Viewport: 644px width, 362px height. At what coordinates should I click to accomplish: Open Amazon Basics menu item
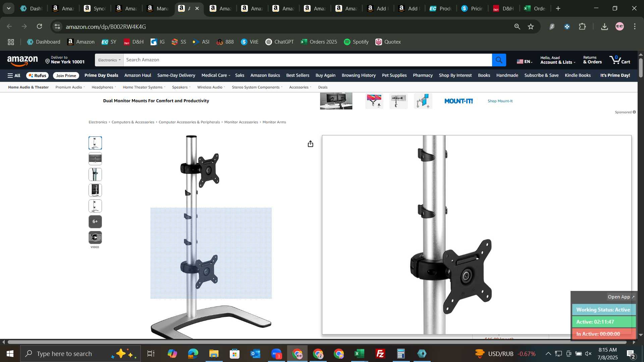[265, 75]
